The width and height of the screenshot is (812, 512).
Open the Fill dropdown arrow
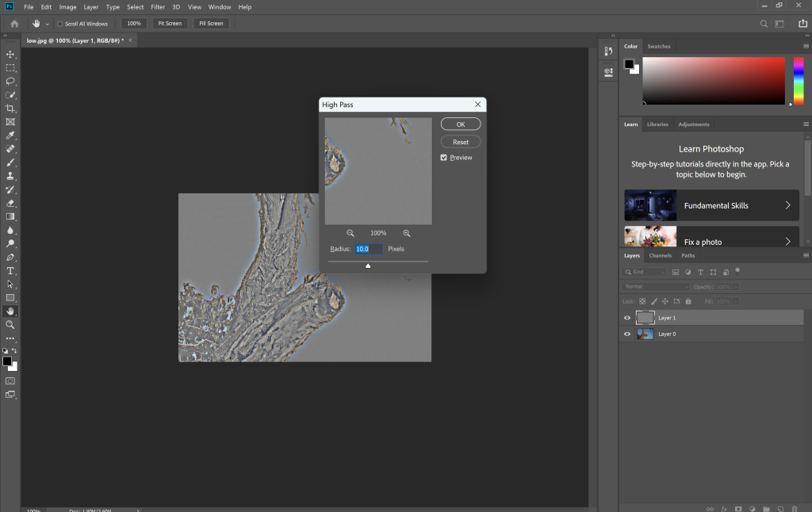click(736, 301)
